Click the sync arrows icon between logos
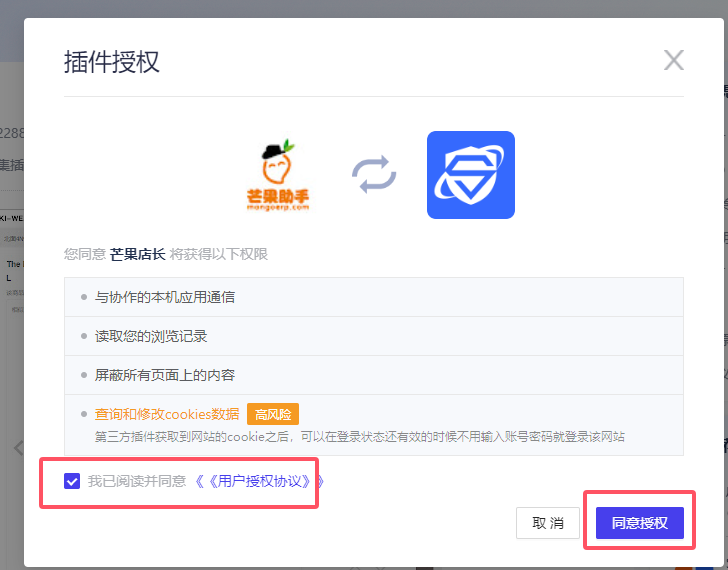The image size is (728, 570). (x=374, y=175)
